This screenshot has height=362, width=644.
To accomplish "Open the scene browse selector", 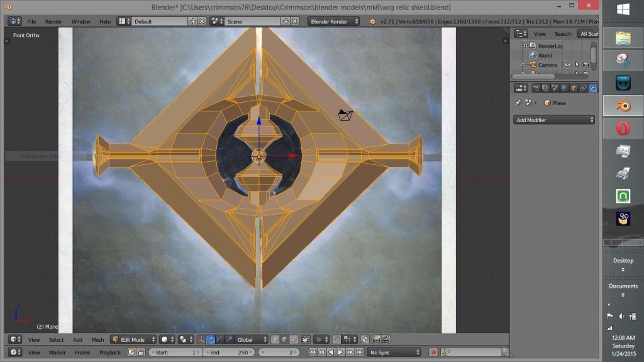I will tap(217, 21).
